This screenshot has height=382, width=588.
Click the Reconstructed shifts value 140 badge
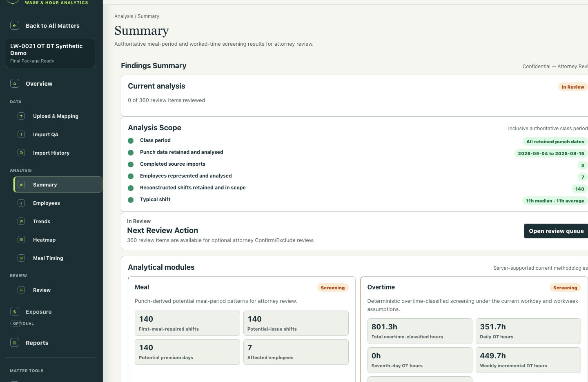coord(579,189)
